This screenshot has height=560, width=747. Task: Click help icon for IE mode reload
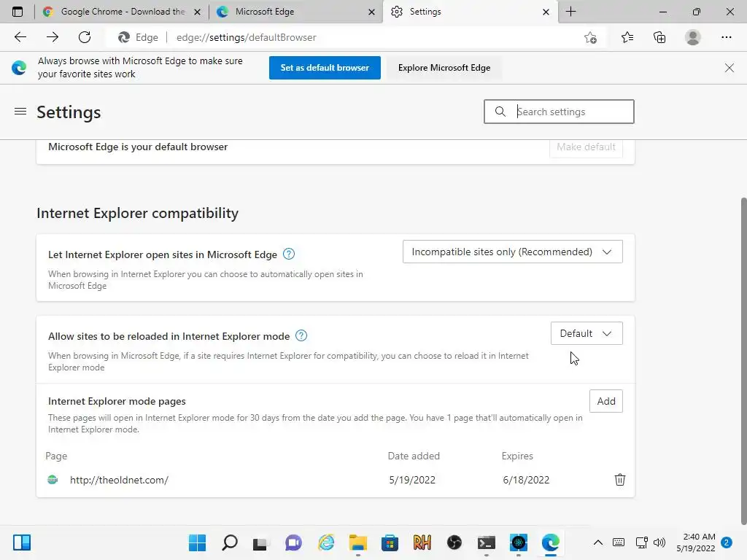click(301, 335)
